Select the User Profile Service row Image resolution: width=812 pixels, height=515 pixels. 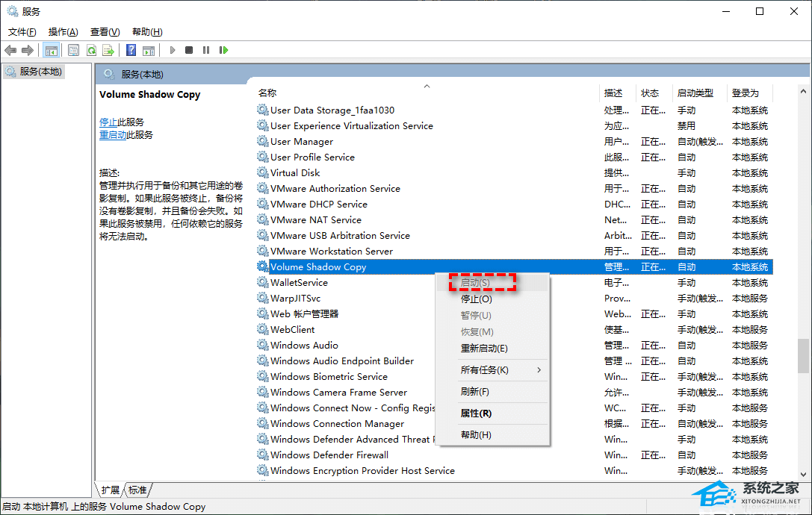point(514,157)
